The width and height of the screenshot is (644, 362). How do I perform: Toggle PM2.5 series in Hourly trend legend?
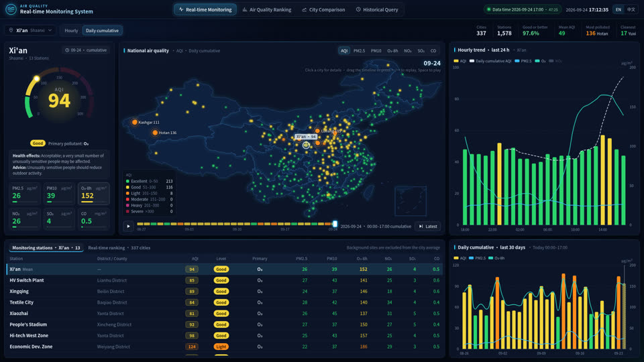[523, 61]
